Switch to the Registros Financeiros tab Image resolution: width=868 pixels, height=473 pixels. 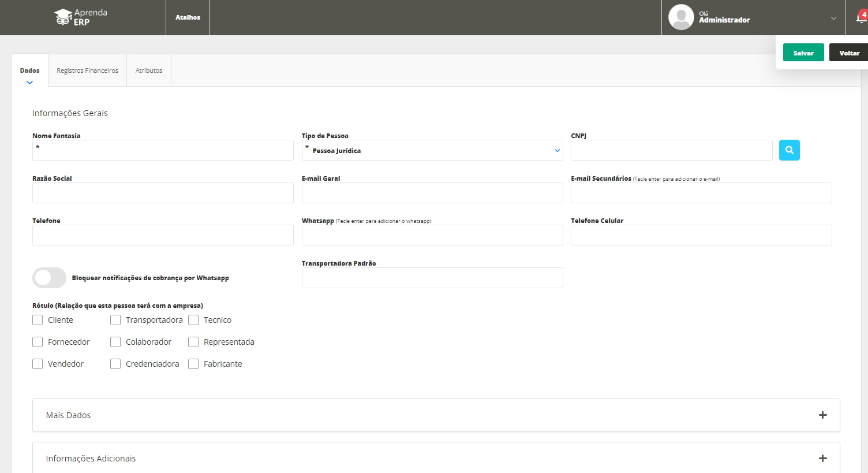(x=87, y=70)
